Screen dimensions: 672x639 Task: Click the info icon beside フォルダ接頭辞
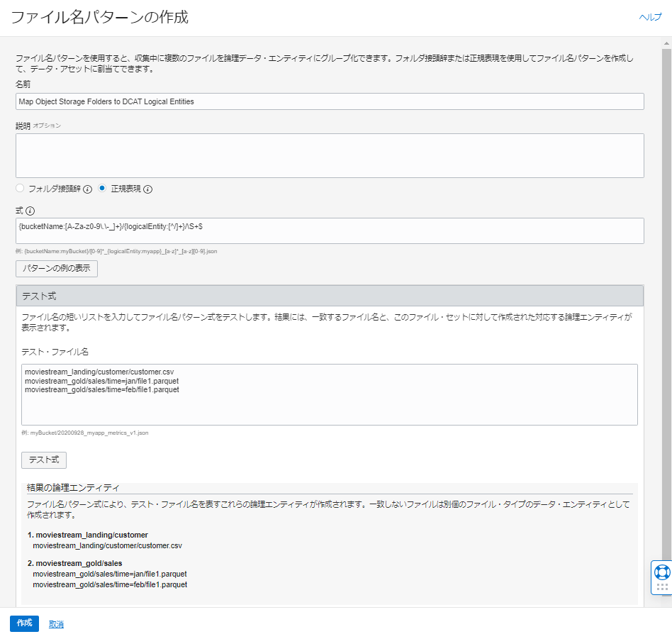click(88, 189)
